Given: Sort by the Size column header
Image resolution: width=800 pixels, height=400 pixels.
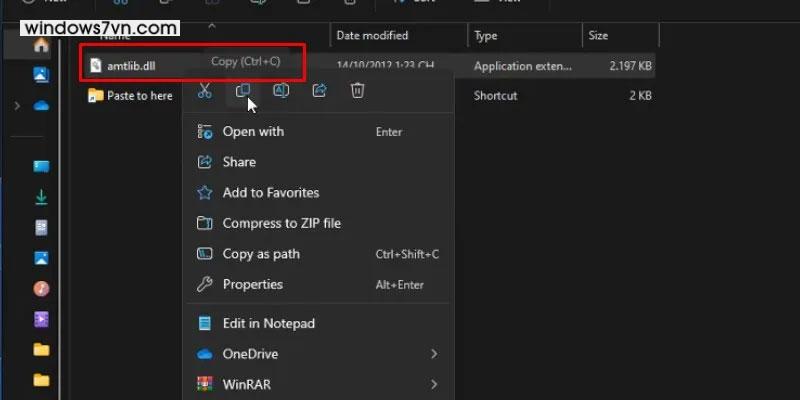Looking at the screenshot, I should click(x=598, y=36).
